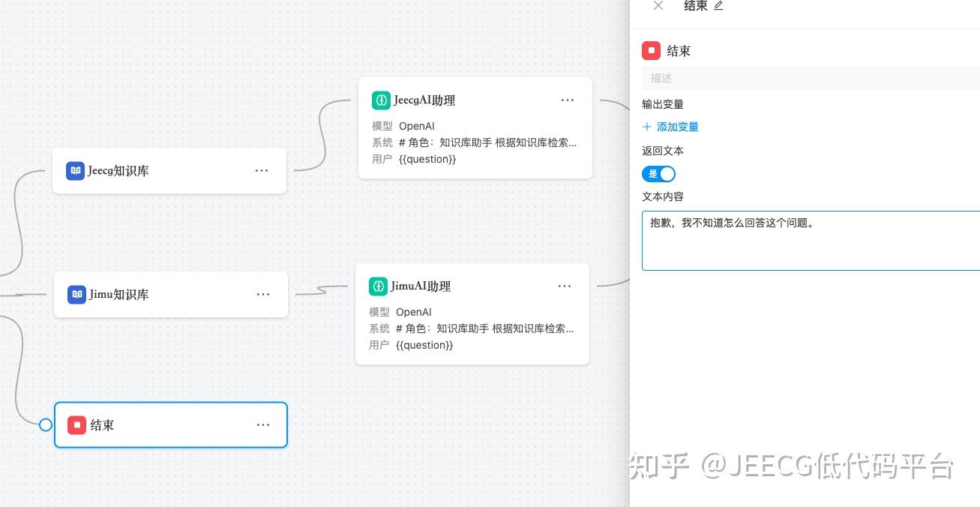Select the 结束 node label on canvas
The height and width of the screenshot is (507, 980).
102,425
